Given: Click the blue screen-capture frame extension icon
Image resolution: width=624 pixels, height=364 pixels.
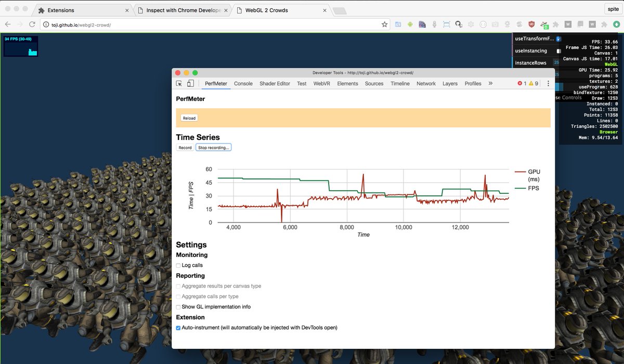Looking at the screenshot, I should [446, 24].
